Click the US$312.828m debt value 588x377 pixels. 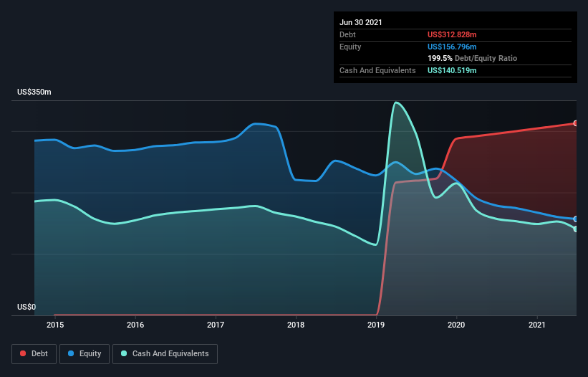[x=452, y=34]
